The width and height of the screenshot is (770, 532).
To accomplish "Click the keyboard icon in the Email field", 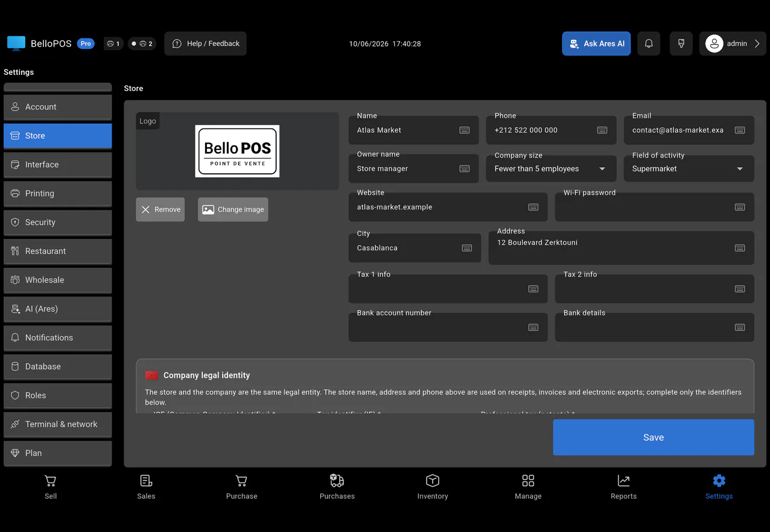I will click(740, 130).
